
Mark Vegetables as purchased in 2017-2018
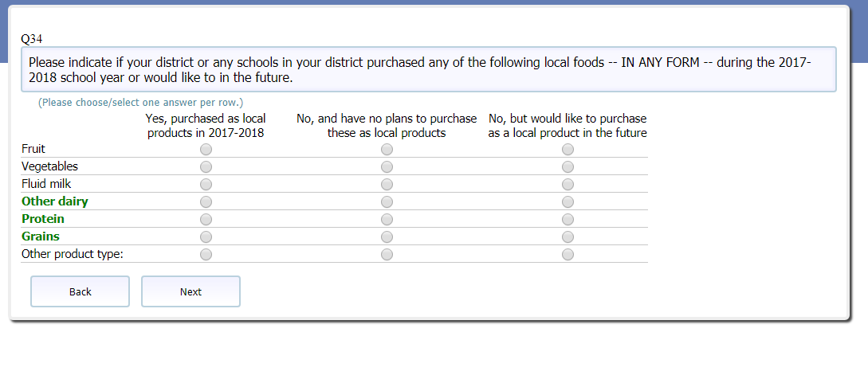pos(206,167)
